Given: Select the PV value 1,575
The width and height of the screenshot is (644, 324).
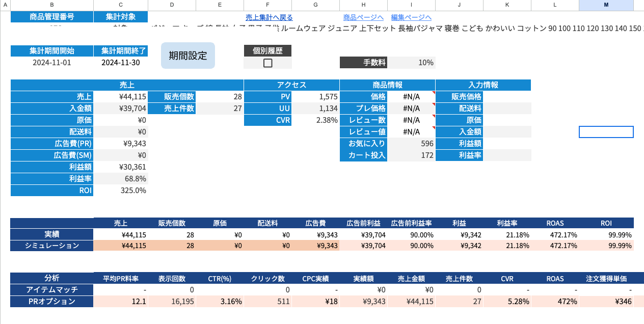Looking at the screenshot, I should click(x=316, y=97).
